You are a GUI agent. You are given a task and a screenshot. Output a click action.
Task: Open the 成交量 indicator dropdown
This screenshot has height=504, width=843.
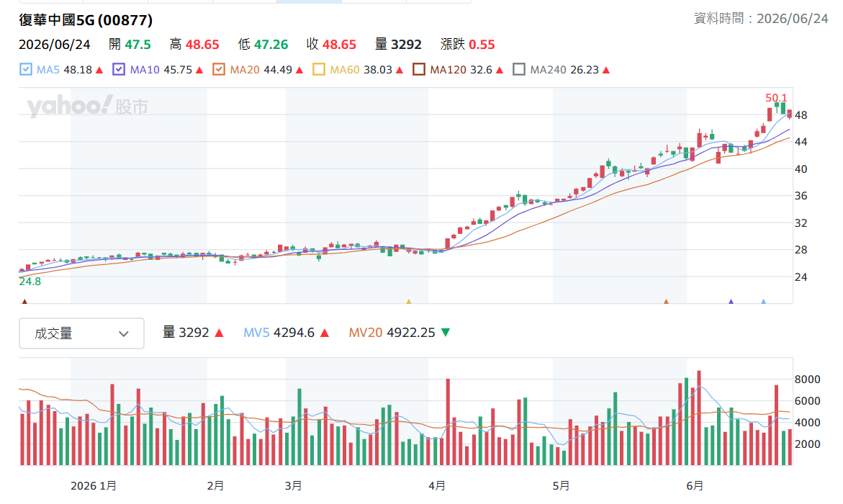[82, 333]
